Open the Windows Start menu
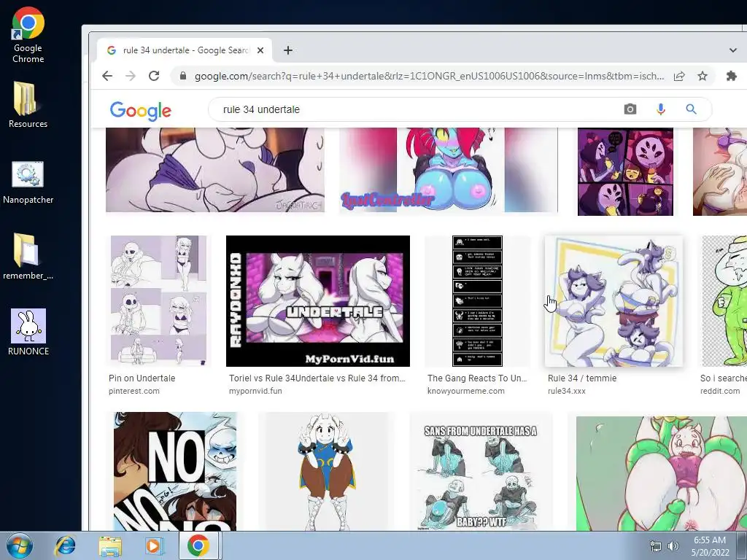 tap(20, 545)
